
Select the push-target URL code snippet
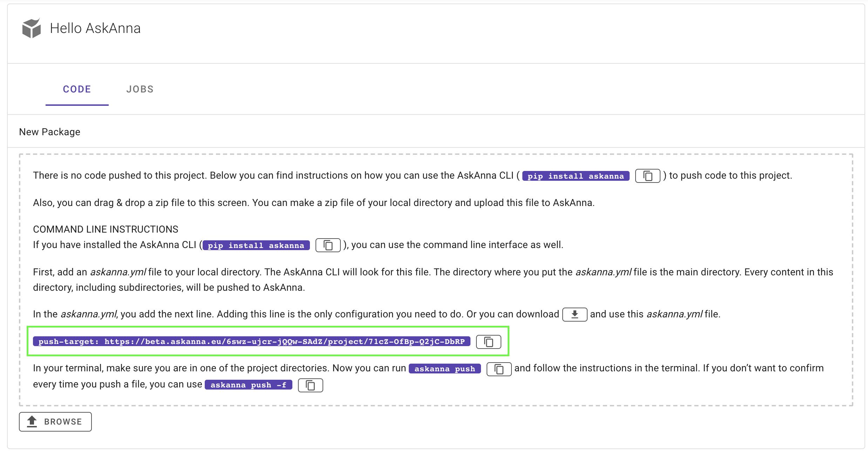click(x=251, y=342)
